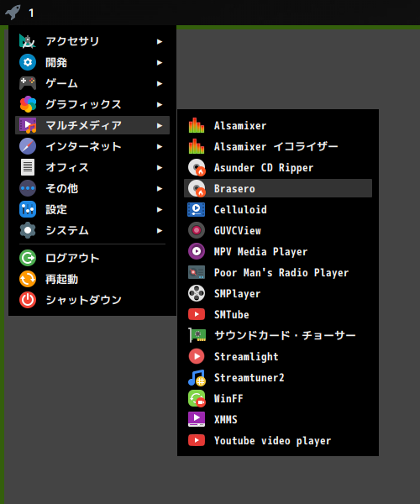This screenshot has width=420, height=504.
Task: Launch Streamtuner2 entry
Action: coord(278,377)
